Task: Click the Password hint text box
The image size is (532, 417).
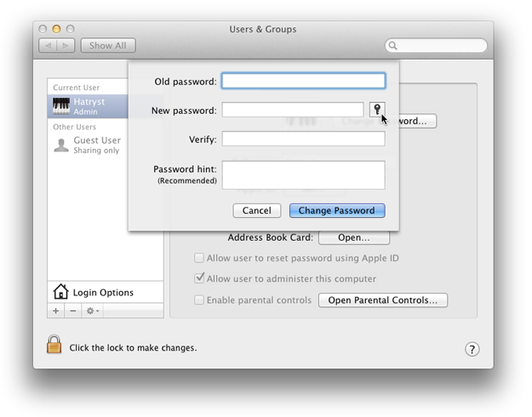Action: pos(303,175)
